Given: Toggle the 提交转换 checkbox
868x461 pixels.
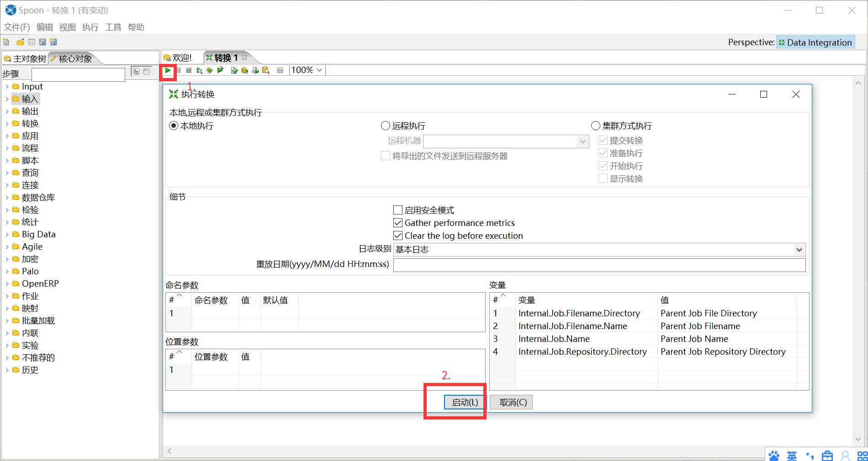Looking at the screenshot, I should point(603,140).
